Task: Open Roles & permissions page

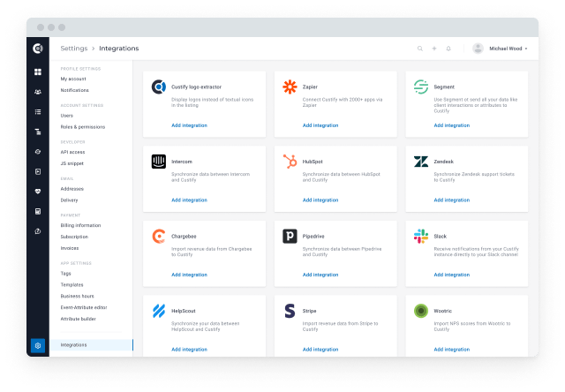Action: 83,127
